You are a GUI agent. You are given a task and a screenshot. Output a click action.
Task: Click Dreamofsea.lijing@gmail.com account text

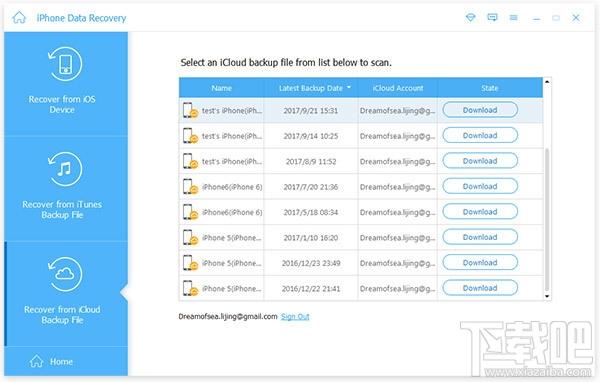pyautogui.click(x=228, y=317)
